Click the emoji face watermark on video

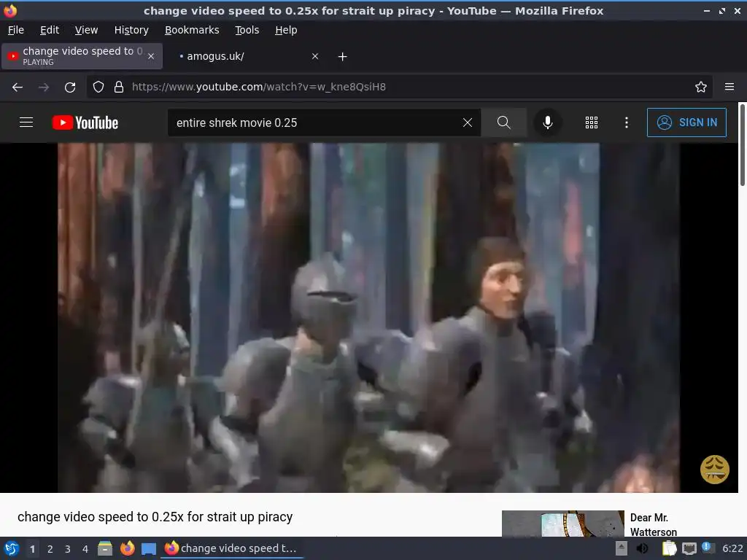point(714,470)
